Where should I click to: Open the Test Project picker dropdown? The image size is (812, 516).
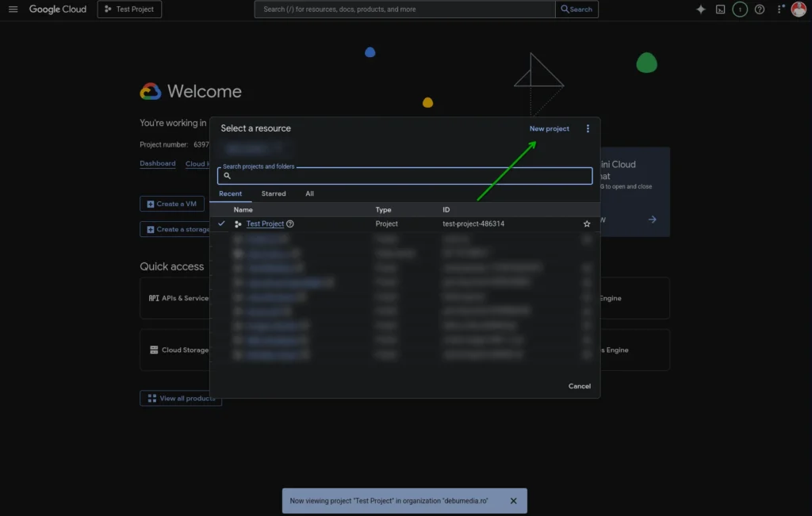pos(130,10)
